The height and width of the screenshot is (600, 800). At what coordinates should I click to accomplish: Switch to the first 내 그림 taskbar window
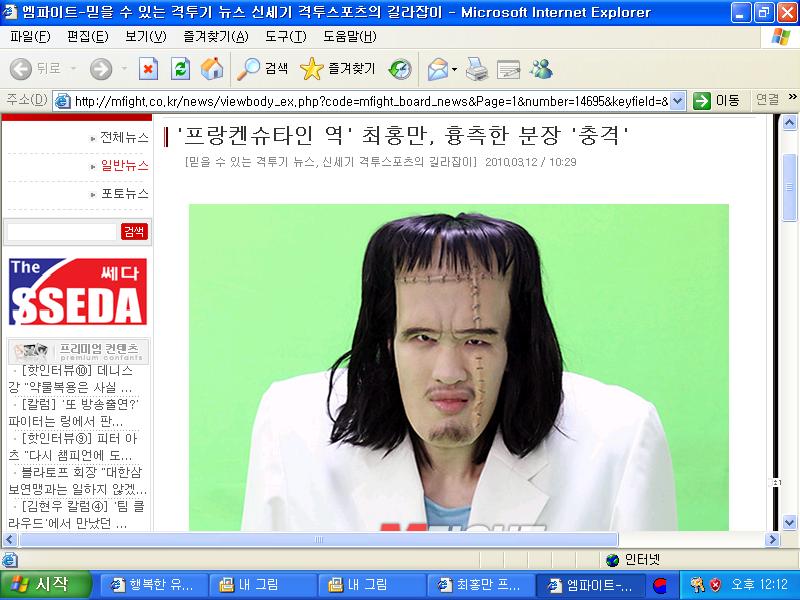pos(263,585)
